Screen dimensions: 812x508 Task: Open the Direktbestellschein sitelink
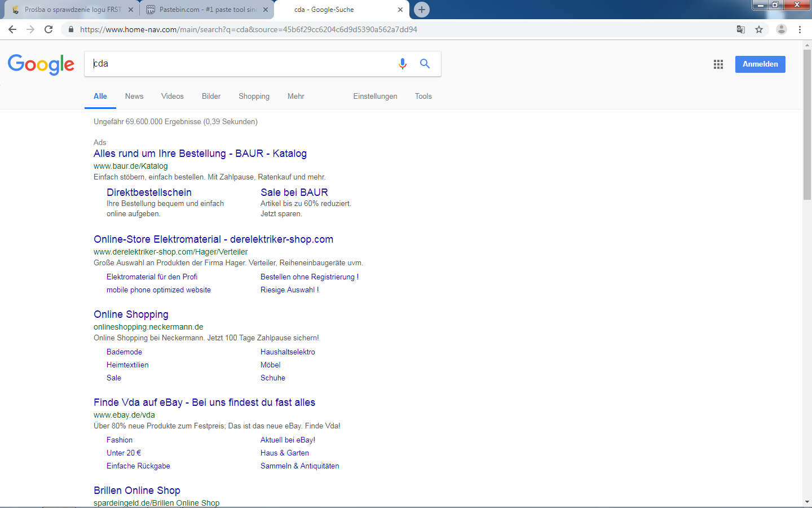[149, 192]
